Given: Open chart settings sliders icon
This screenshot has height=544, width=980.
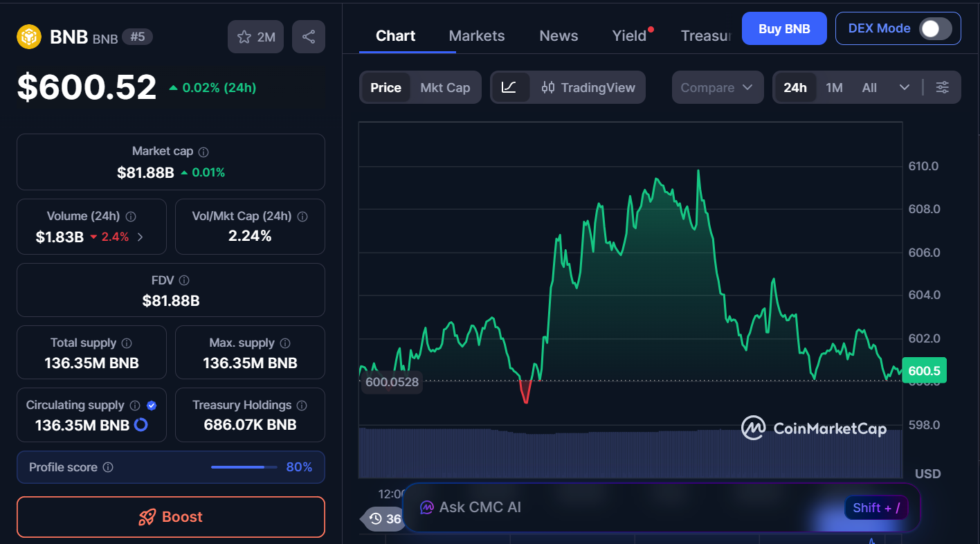Looking at the screenshot, I should [942, 87].
